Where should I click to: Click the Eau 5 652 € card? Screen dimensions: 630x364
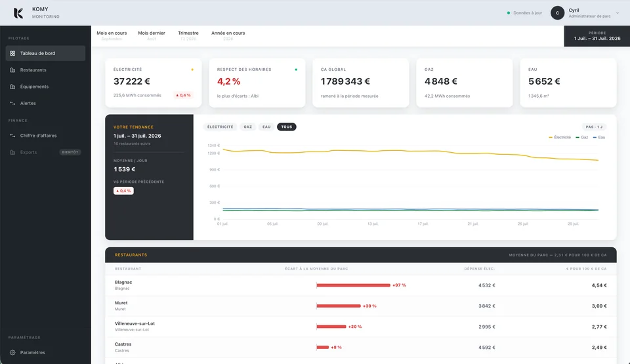tap(568, 83)
